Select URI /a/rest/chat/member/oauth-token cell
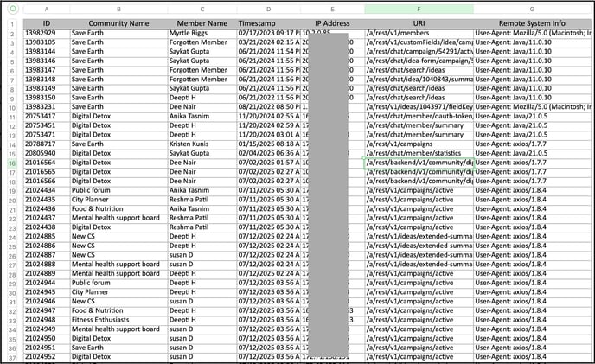 [x=419, y=116]
